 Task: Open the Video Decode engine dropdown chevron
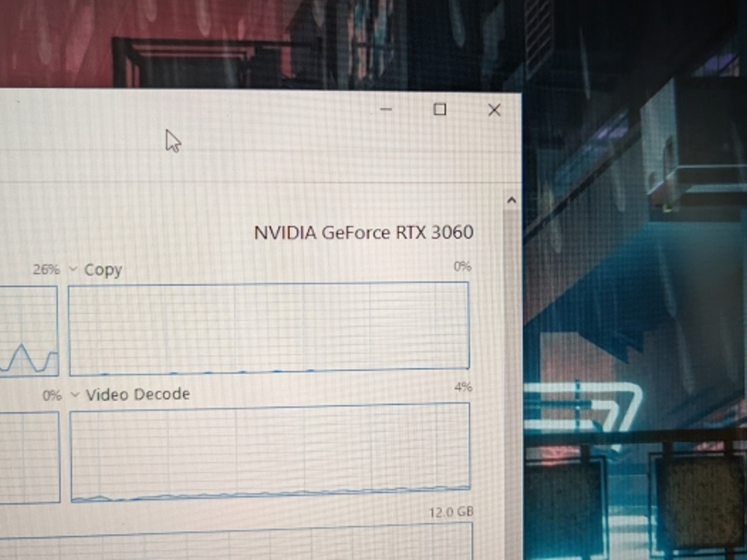(75, 395)
